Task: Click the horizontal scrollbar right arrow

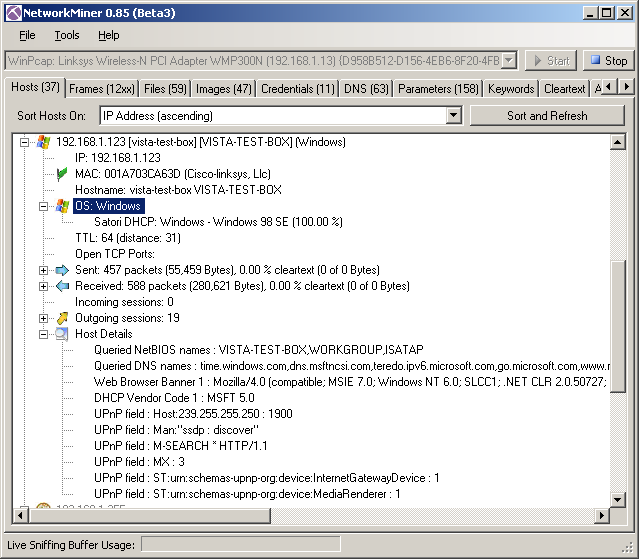Action: [x=602, y=515]
